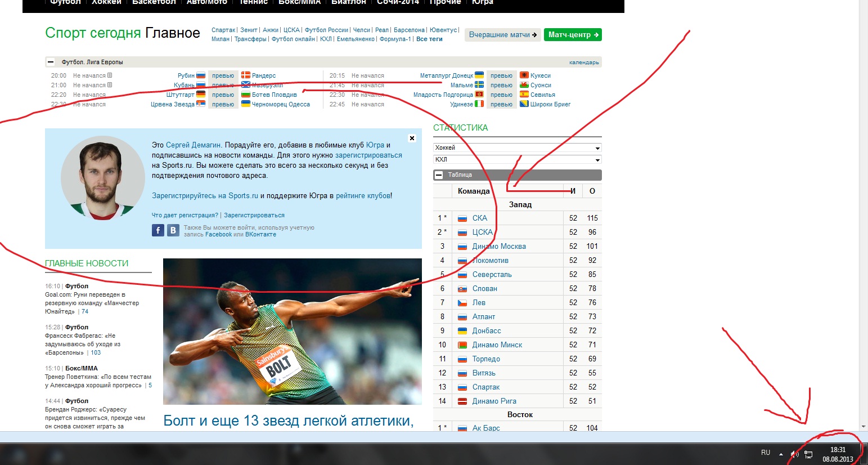Open text report icon for 20:00 match
The image size is (868, 465).
pyautogui.click(x=110, y=75)
